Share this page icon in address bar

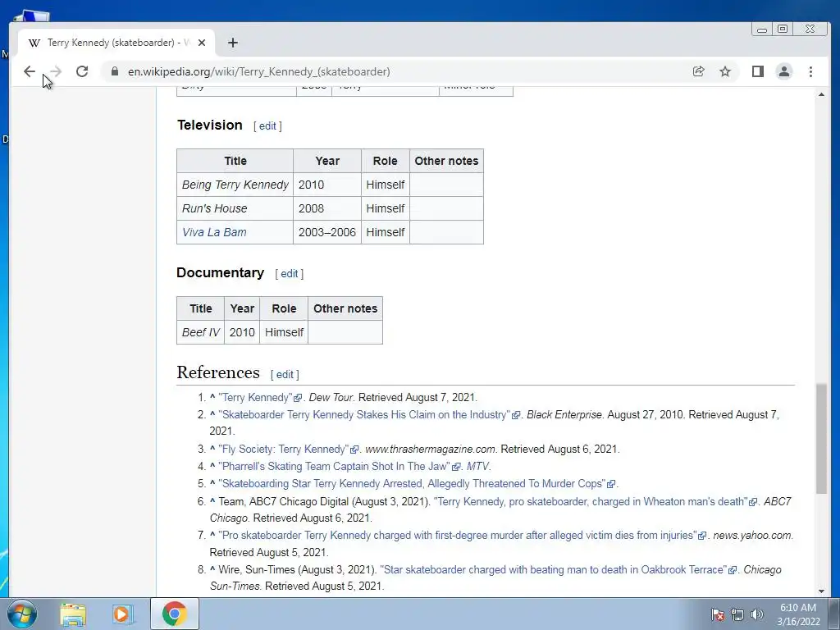[698, 71]
